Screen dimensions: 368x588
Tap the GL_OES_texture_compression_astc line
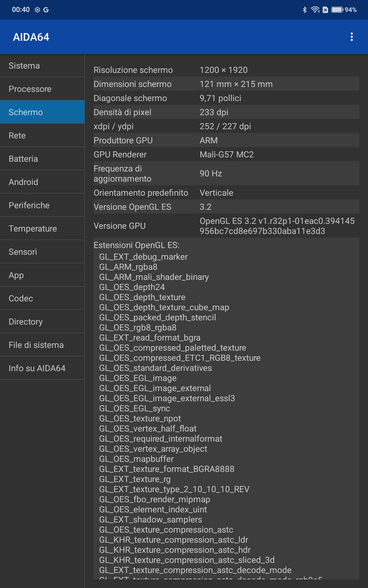point(166,530)
